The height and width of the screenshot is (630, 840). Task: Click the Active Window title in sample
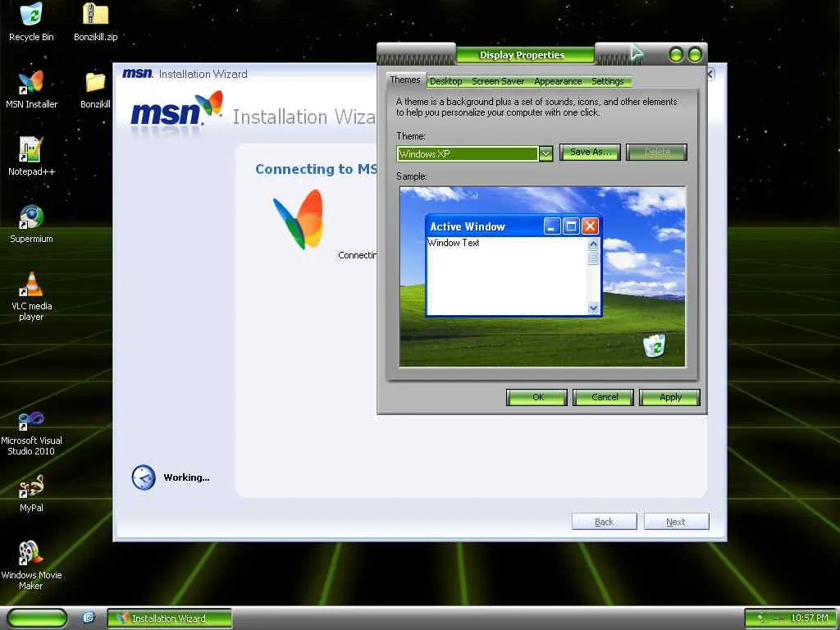[468, 226]
